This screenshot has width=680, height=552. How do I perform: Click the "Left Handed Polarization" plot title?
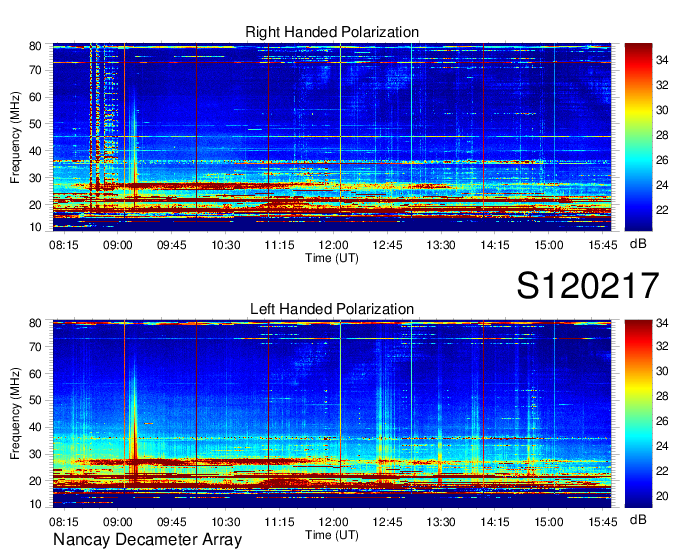(332, 309)
